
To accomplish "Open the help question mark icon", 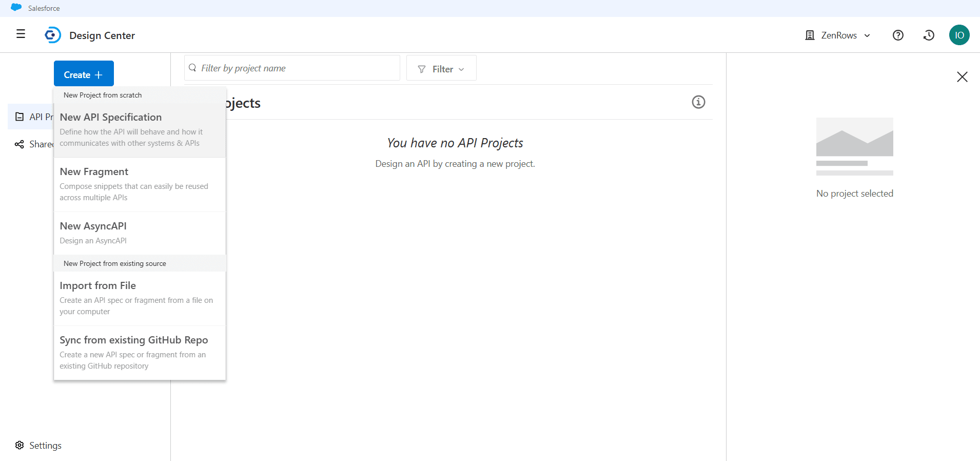I will click(x=898, y=35).
